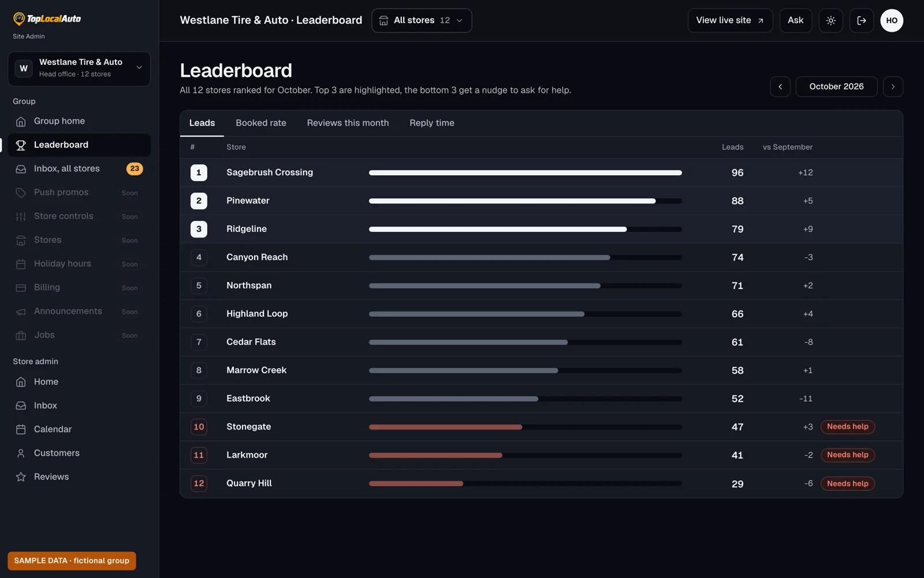Open Store admin Calendar icon
Viewport: 924px width, 578px height.
[x=21, y=429]
